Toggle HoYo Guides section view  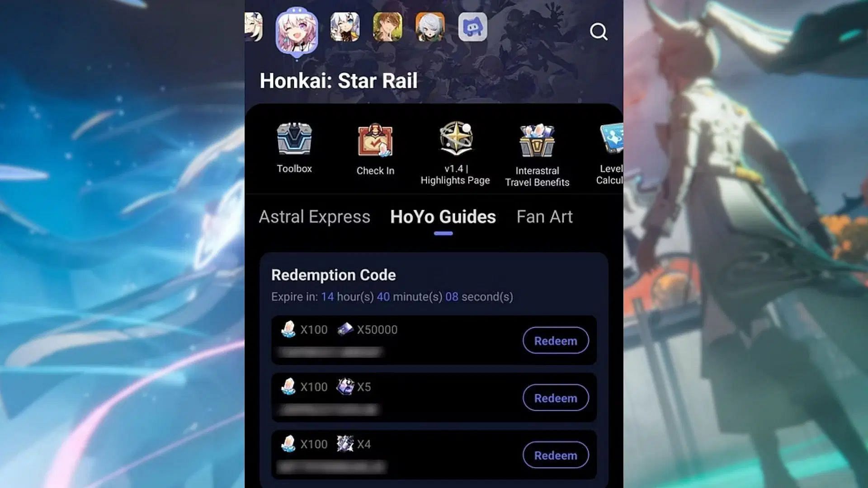[x=443, y=216]
